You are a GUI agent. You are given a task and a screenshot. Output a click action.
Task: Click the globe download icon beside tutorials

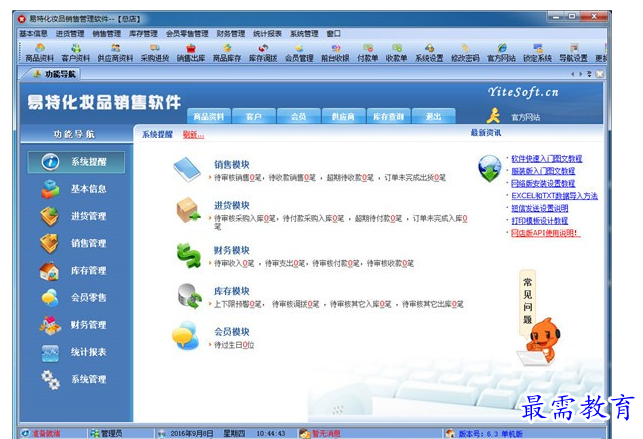[x=490, y=168]
